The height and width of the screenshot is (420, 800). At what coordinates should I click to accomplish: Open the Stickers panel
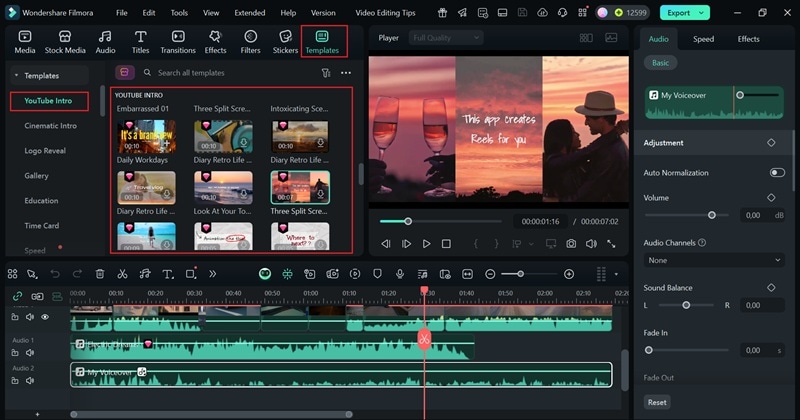[x=286, y=40]
